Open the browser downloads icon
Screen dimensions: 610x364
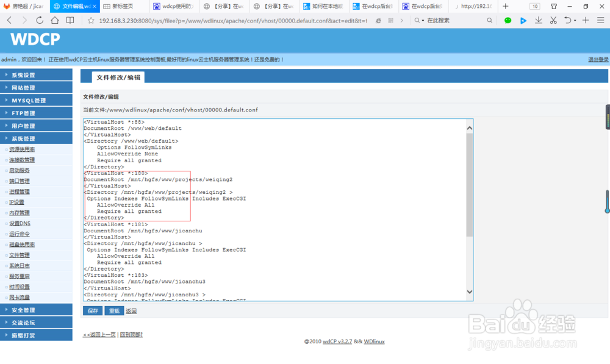(539, 20)
